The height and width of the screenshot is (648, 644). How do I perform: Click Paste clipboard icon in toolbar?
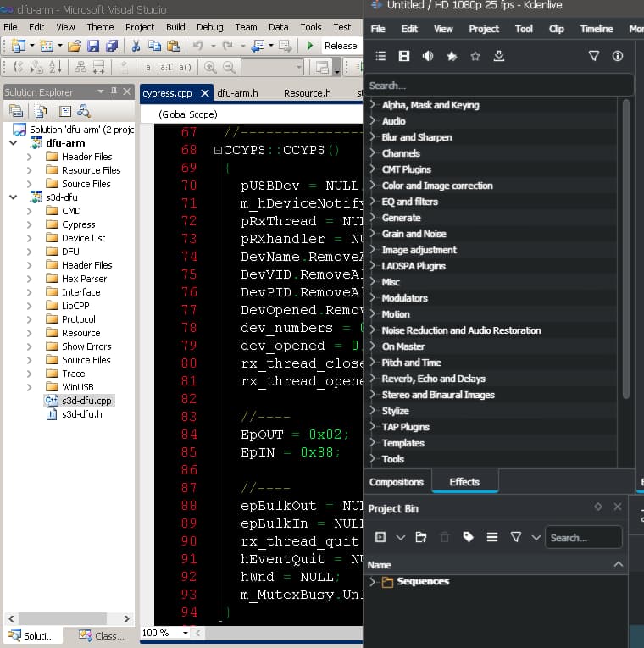tap(174, 46)
